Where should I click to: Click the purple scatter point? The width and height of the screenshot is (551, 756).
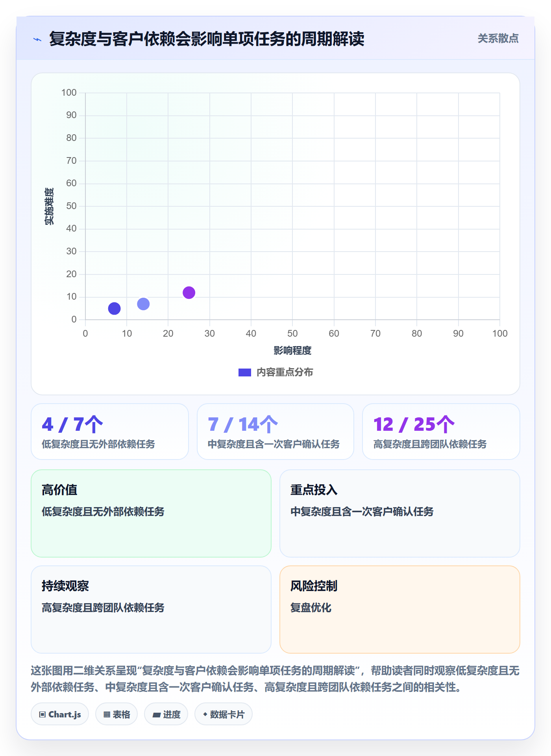[x=189, y=293]
